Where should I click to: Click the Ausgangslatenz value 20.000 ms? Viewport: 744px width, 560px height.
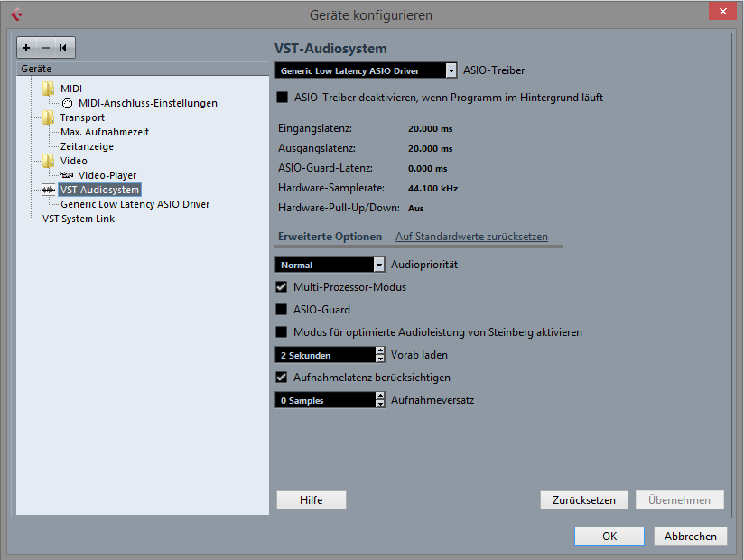[431, 149]
